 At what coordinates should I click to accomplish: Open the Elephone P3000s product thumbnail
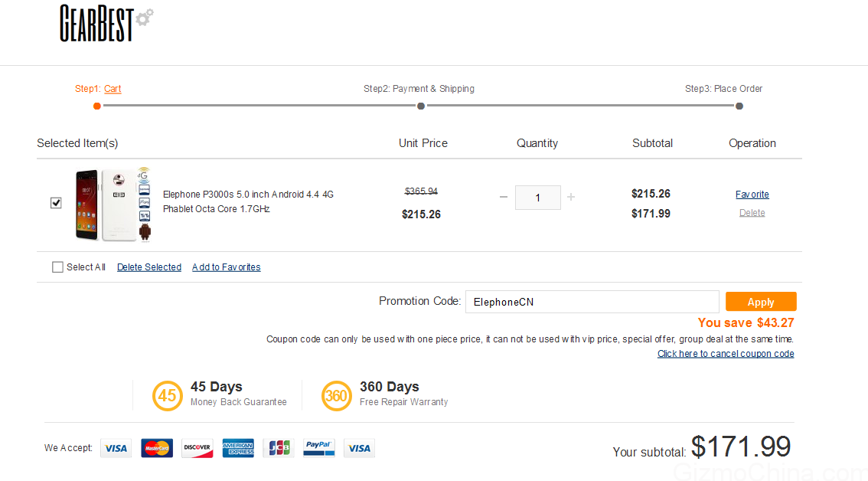click(x=113, y=205)
